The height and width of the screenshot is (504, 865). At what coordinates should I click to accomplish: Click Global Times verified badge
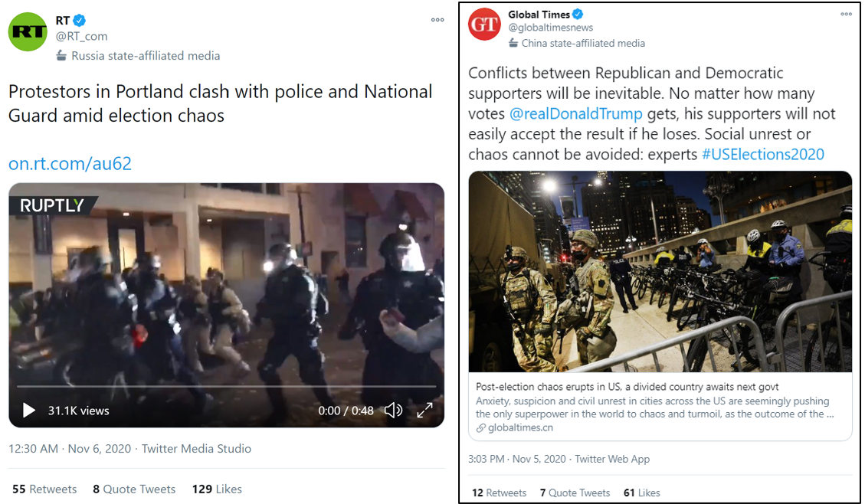578,15
